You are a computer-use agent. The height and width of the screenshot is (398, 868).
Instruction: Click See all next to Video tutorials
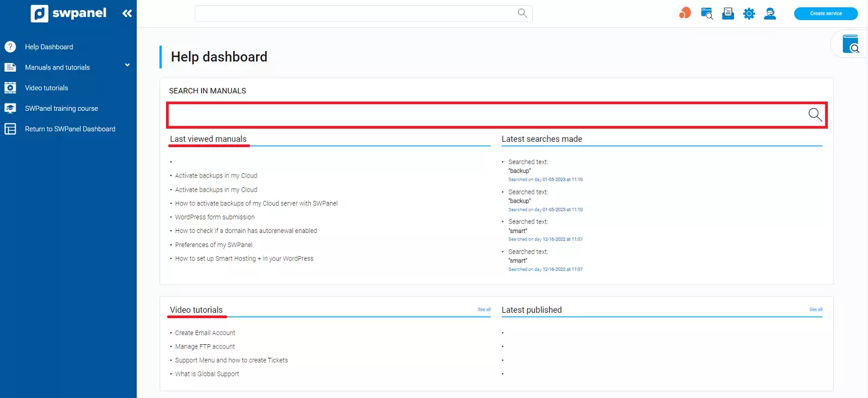[484, 309]
